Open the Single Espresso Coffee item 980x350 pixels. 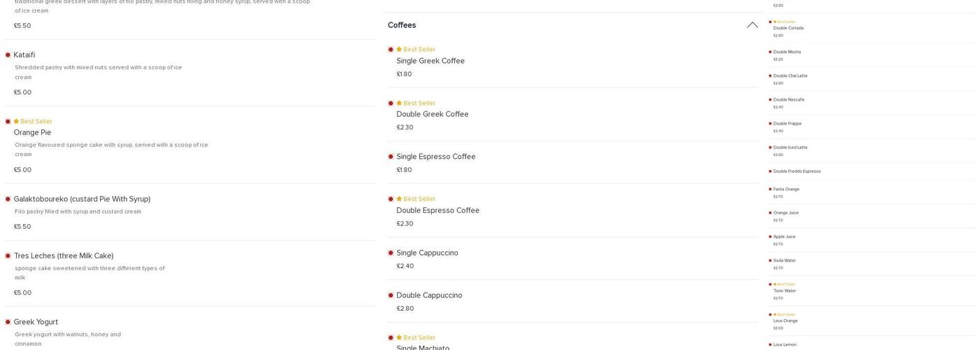435,157
